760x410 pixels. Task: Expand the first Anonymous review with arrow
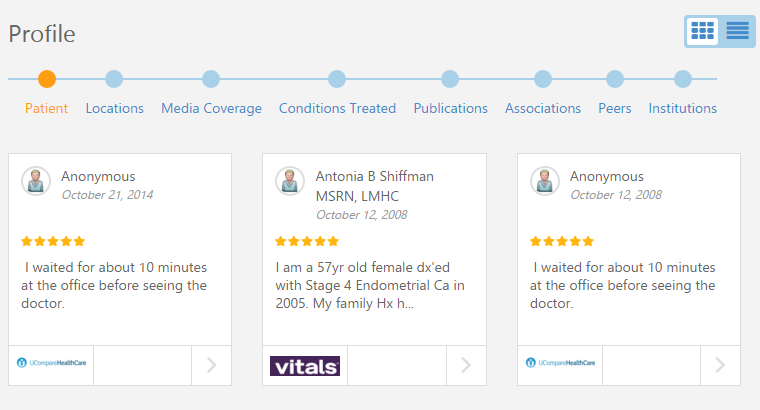click(x=211, y=366)
